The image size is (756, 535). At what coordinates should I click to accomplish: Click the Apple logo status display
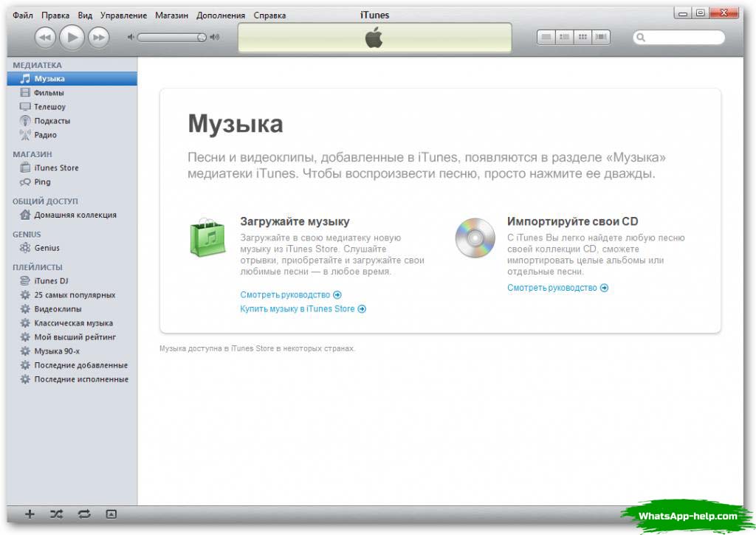[x=374, y=38]
